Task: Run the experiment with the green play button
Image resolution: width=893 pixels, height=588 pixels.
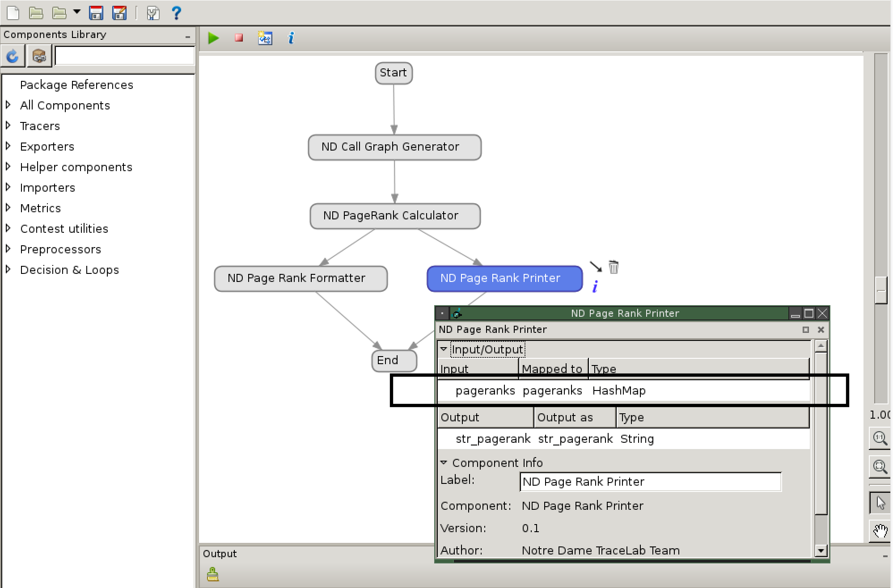Action: [214, 38]
